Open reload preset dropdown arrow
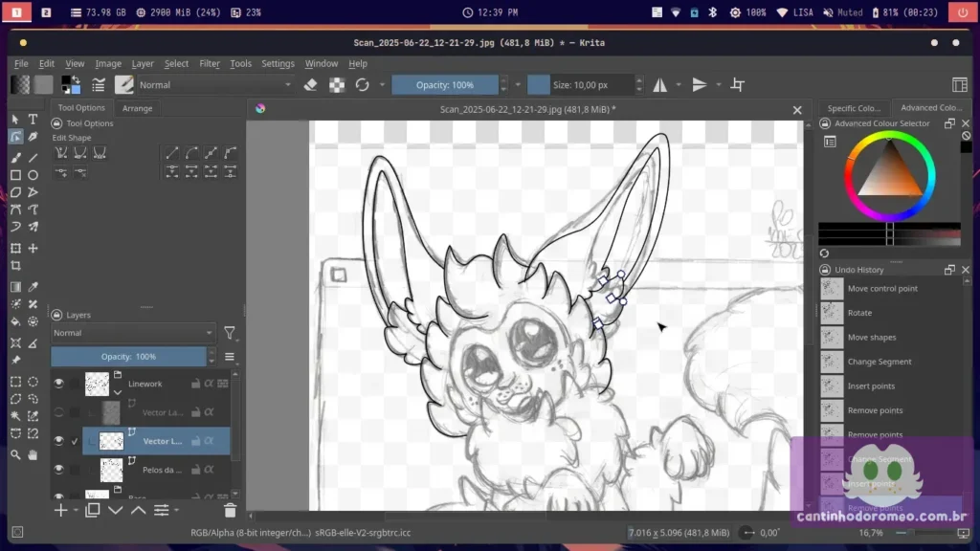Screen dimensions: 980x551 pos(382,85)
